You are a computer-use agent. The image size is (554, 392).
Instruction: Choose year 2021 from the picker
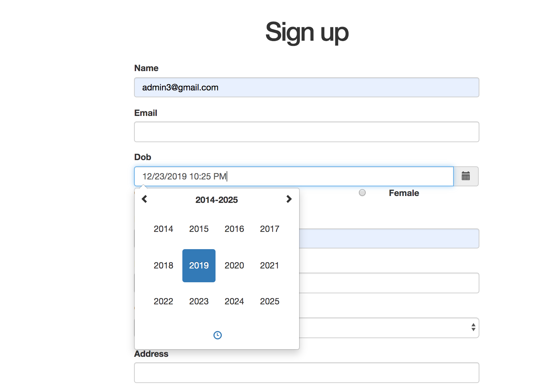click(x=269, y=265)
